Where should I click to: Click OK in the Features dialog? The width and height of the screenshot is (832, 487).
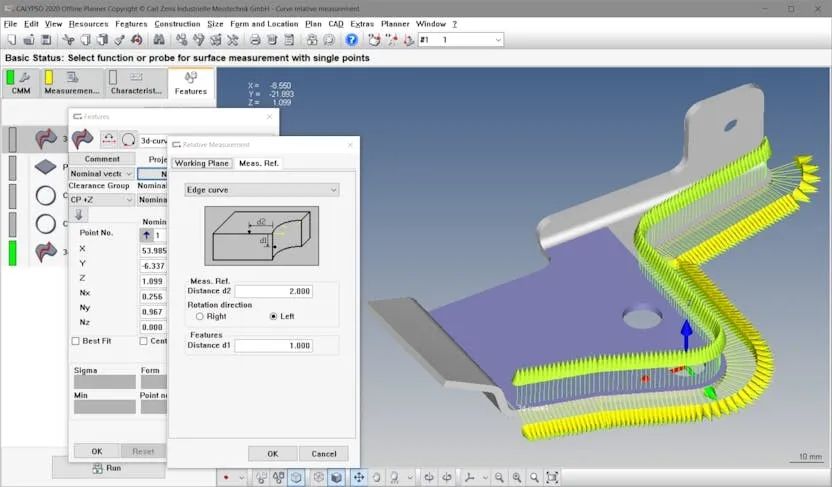pos(97,451)
